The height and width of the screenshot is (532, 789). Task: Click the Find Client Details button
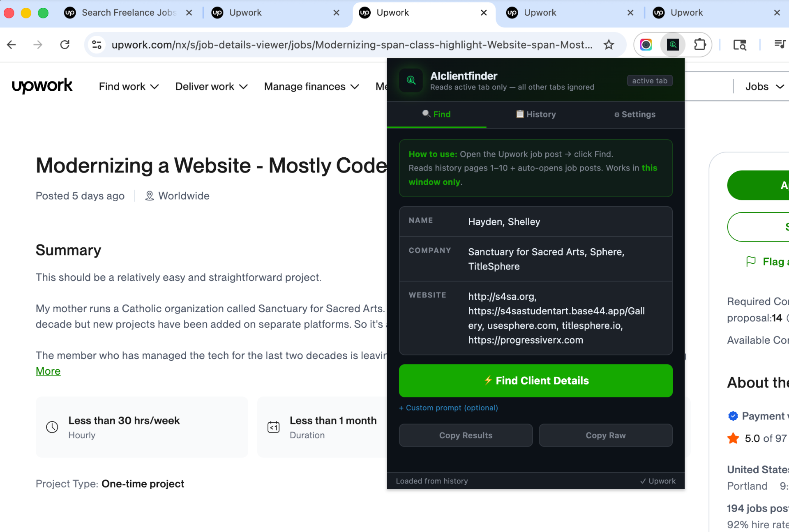point(536,380)
